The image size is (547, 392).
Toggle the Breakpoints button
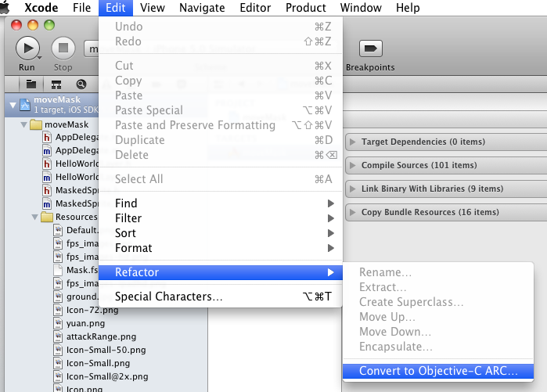pyautogui.click(x=370, y=49)
